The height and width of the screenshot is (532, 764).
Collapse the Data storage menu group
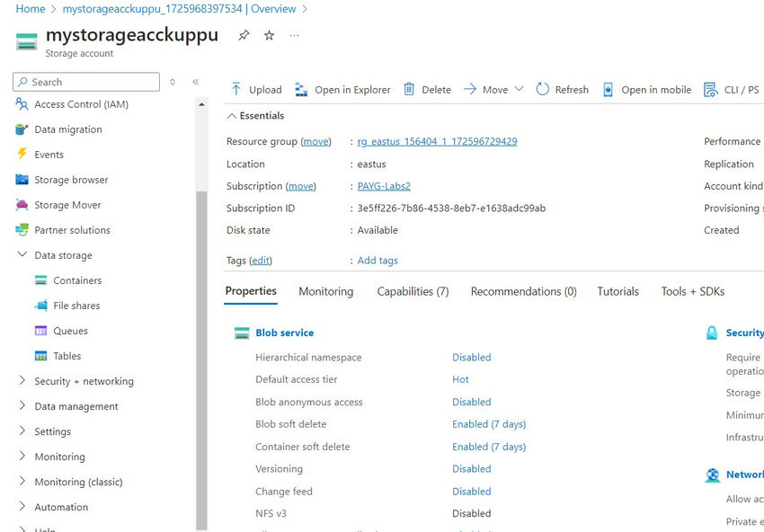(22, 254)
